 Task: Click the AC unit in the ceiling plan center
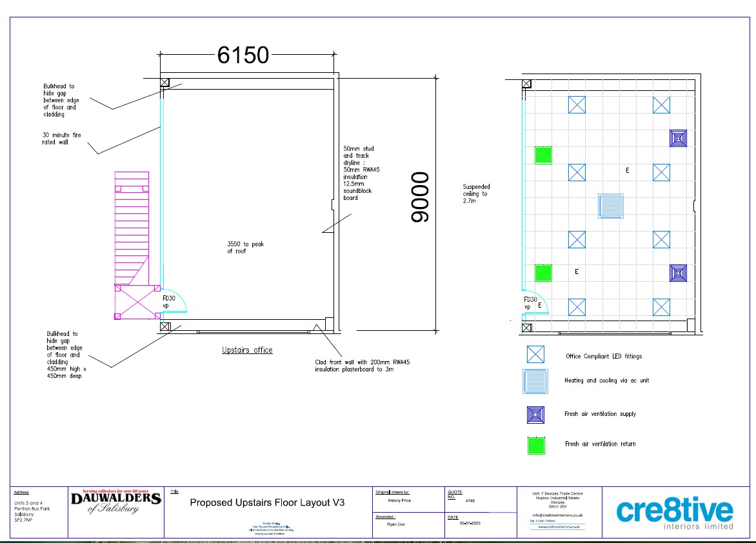pyautogui.click(x=610, y=206)
